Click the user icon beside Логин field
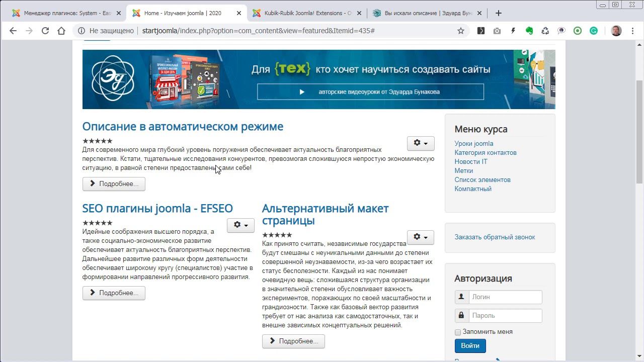644x362 pixels. click(x=461, y=297)
